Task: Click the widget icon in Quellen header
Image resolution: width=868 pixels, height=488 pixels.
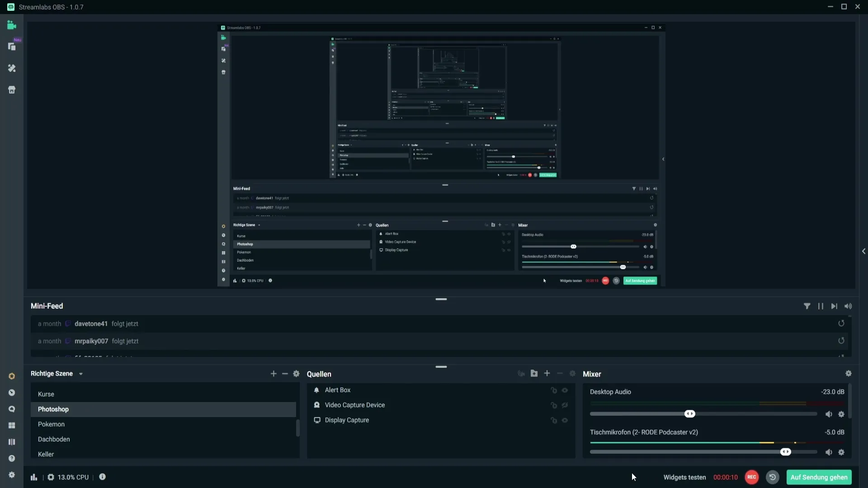Action: click(x=521, y=373)
